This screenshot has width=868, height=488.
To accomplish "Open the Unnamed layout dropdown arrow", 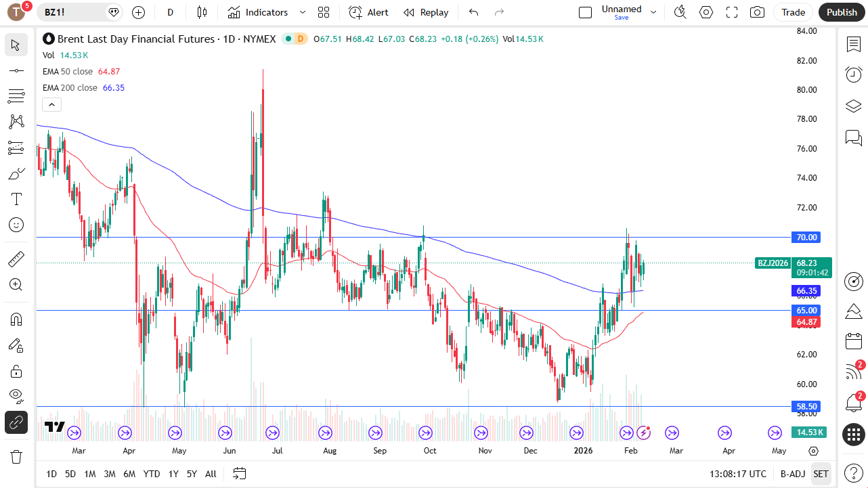I will point(653,12).
